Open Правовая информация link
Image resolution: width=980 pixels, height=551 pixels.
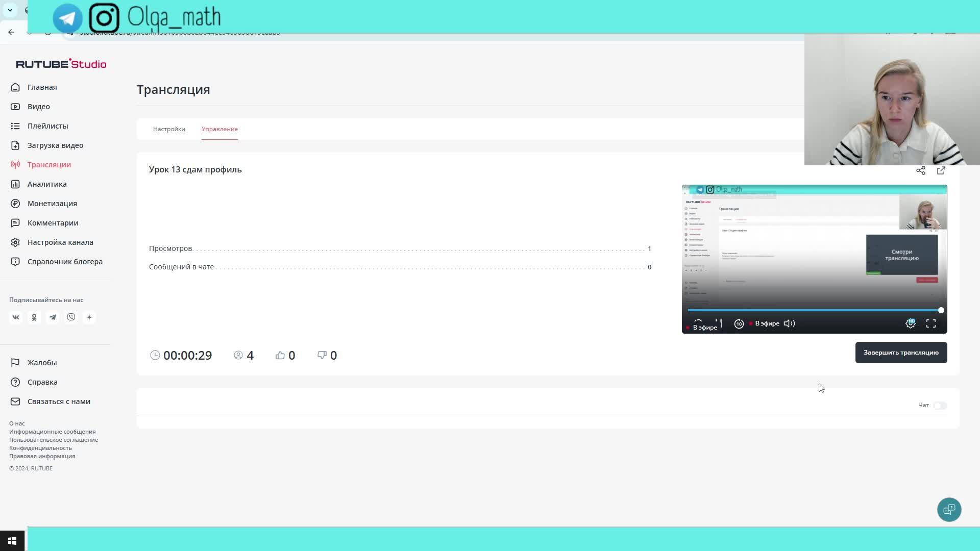coord(42,456)
